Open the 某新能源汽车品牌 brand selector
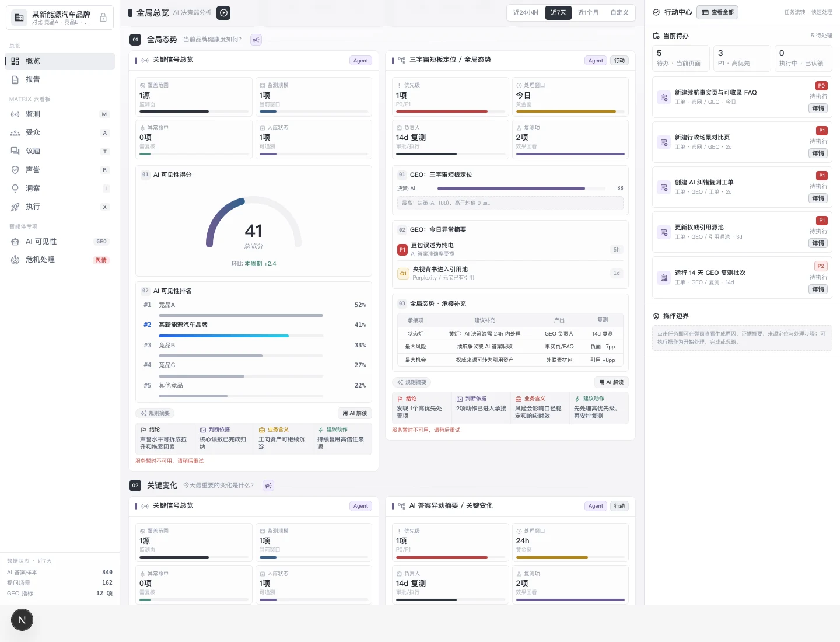The height and width of the screenshot is (642, 840). [x=60, y=18]
